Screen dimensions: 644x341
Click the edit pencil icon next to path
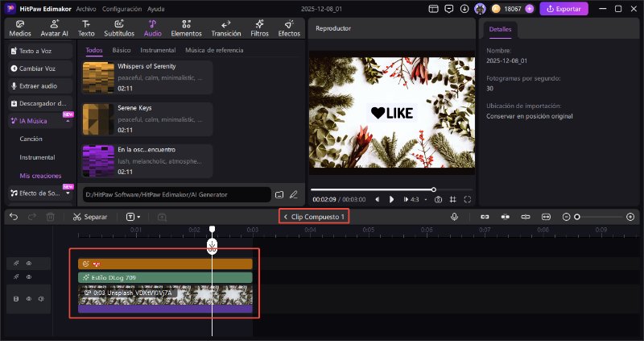(x=293, y=194)
